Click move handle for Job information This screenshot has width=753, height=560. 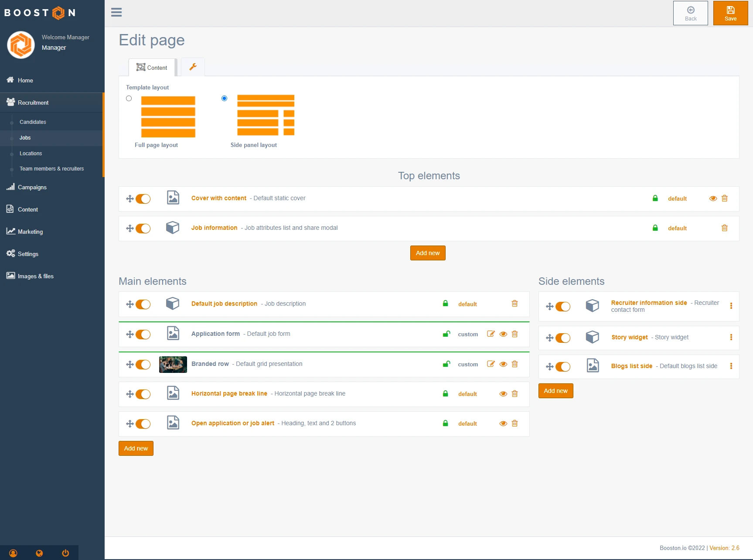129,228
